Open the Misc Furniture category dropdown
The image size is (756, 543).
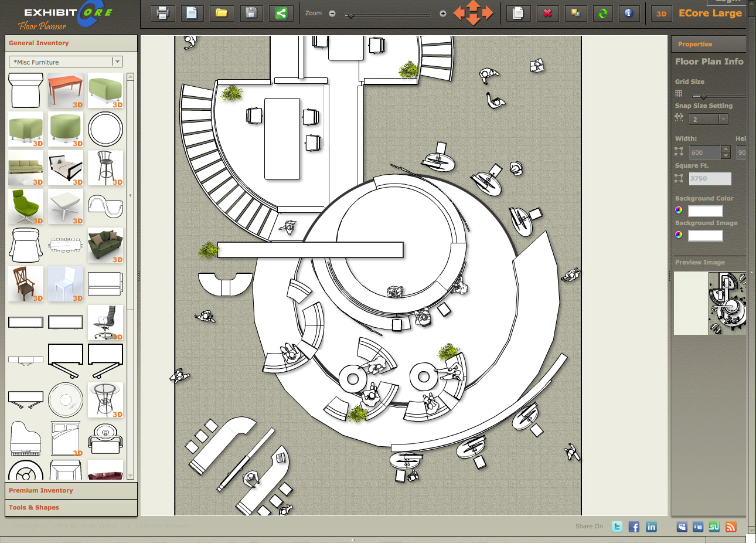tap(117, 62)
